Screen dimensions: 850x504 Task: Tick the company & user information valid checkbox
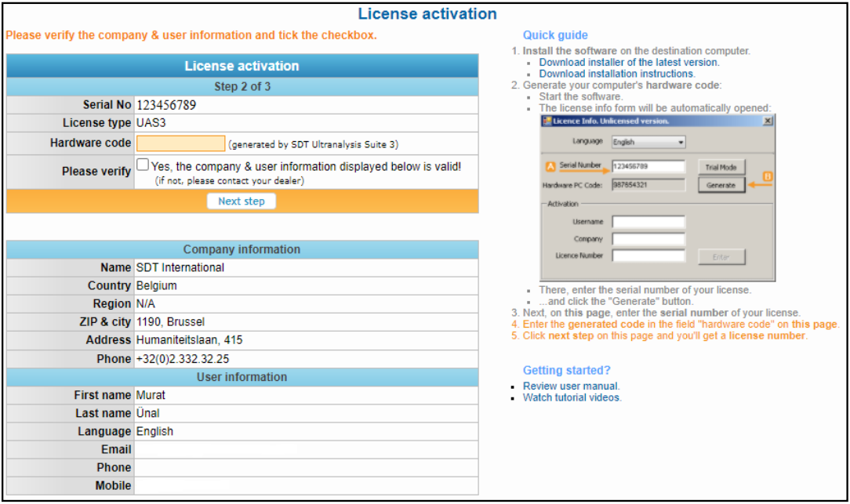[142, 165]
